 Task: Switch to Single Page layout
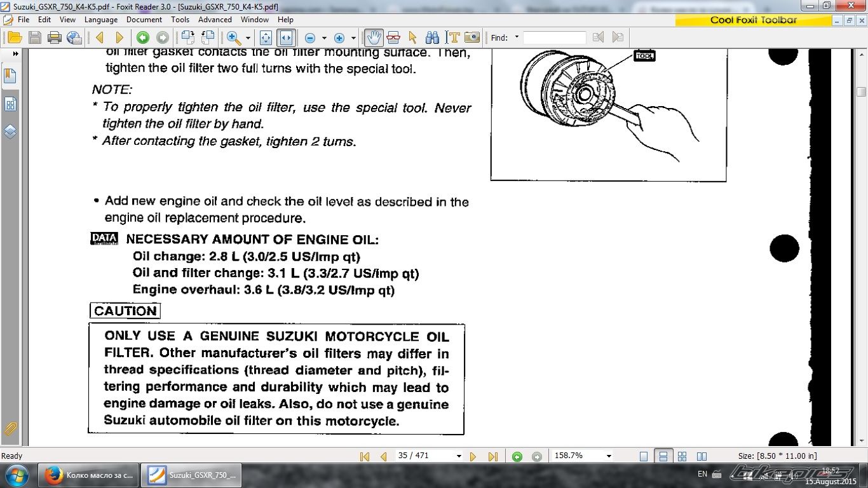644,456
